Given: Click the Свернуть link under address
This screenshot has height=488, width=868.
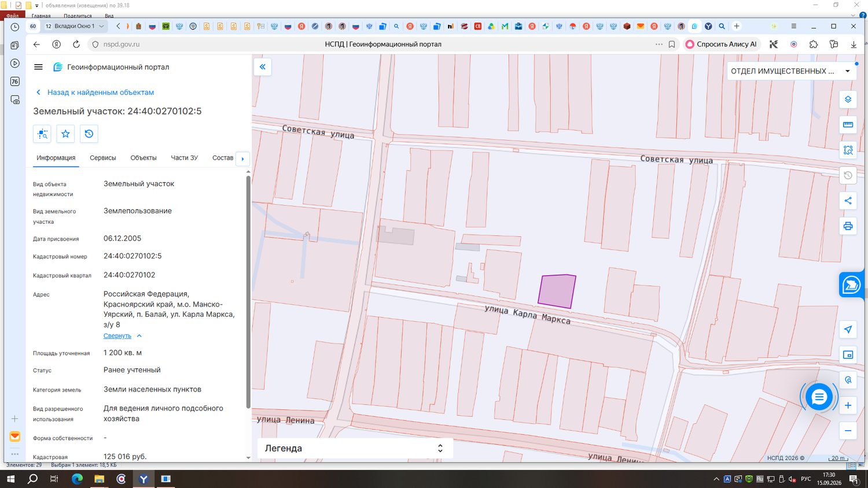Looking at the screenshot, I should 117,336.
